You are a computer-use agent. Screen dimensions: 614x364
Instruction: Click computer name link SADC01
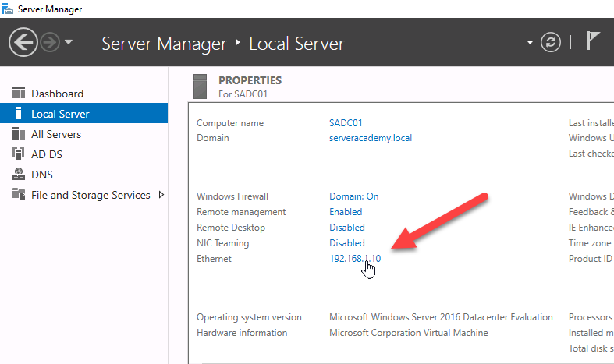click(x=346, y=123)
